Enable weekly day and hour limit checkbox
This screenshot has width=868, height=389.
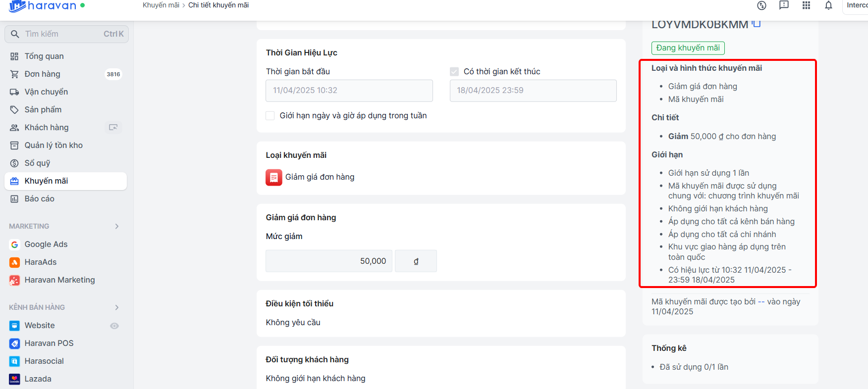(270, 116)
